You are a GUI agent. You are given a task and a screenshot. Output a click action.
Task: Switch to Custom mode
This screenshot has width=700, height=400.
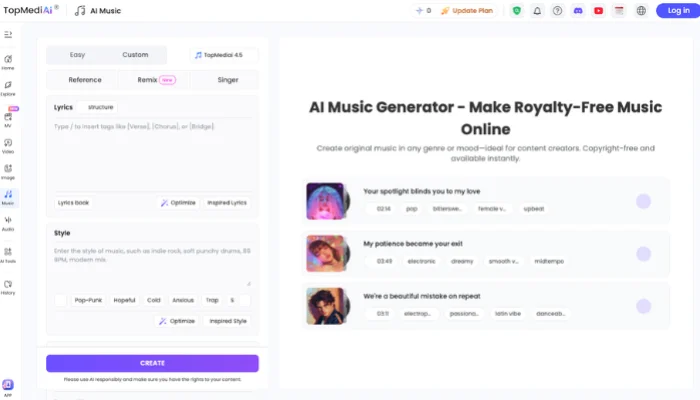(135, 55)
